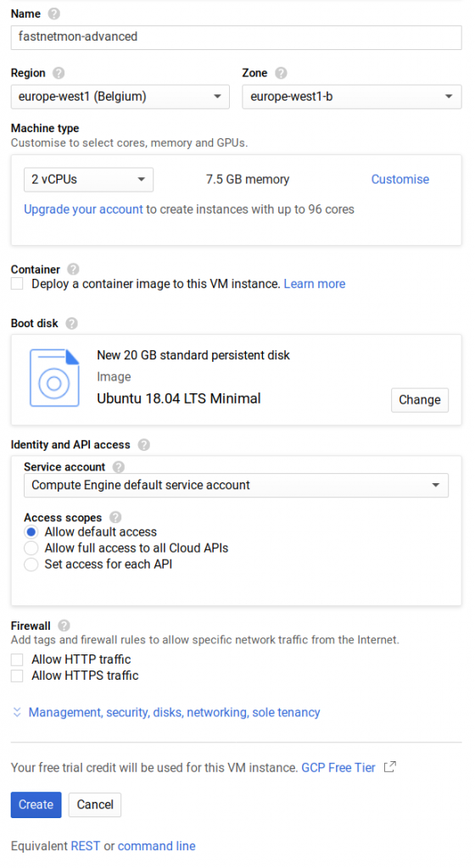
Task: Click the boot disk image icon
Action: coord(54,378)
